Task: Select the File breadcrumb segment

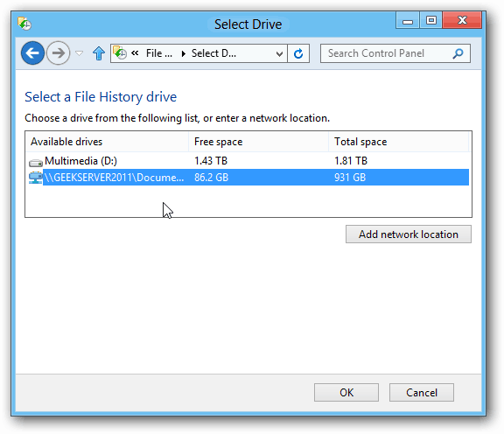Action: coord(159,53)
